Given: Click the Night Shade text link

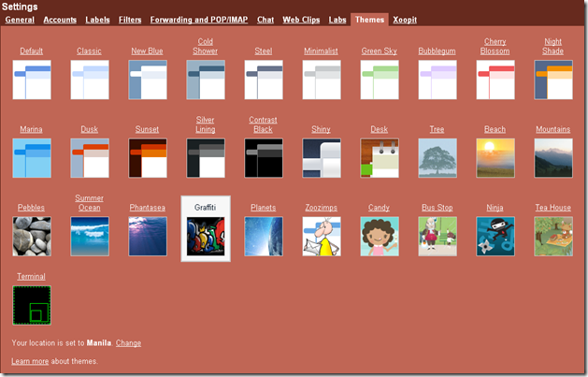Looking at the screenshot, I should coord(553,47).
